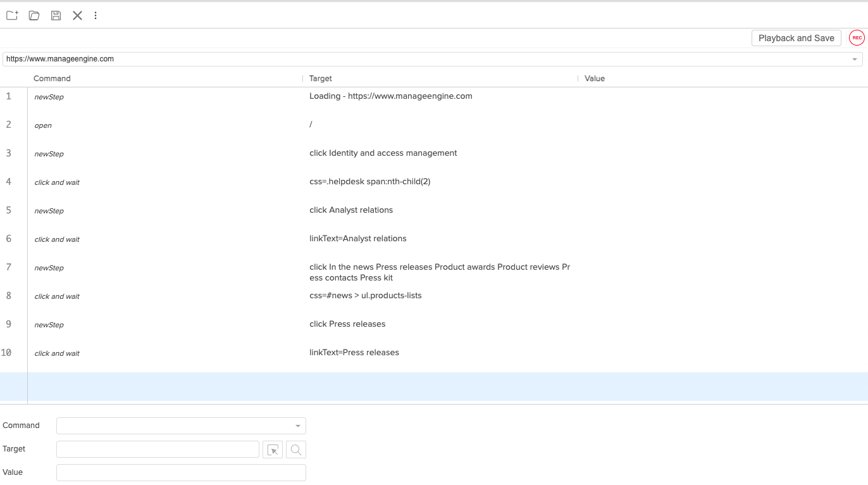
Task: Click the Value column header
Action: coord(595,79)
